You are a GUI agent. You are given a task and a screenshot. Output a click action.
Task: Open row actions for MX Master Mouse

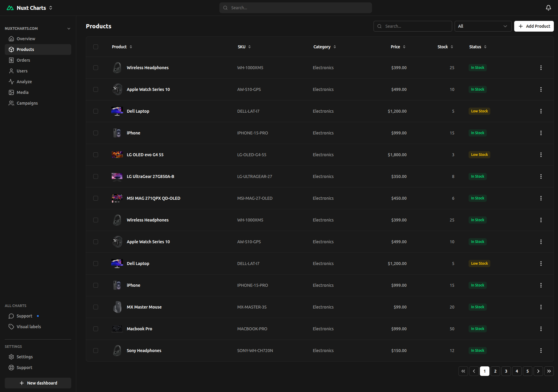pos(541,307)
